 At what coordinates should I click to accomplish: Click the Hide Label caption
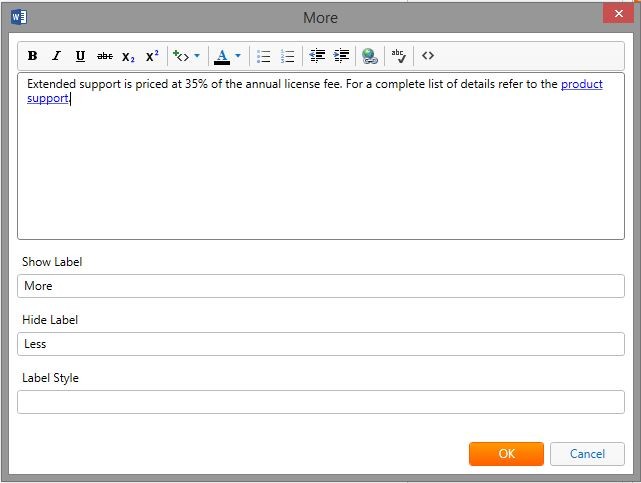pos(50,320)
